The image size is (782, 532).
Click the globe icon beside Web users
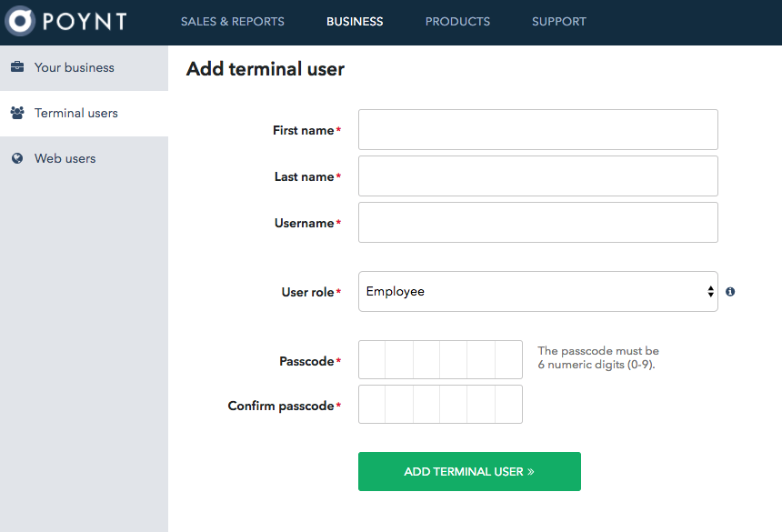point(17,158)
